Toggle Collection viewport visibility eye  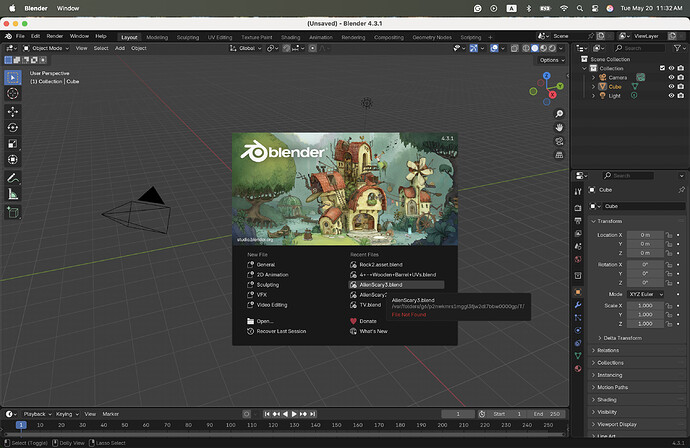(672, 68)
